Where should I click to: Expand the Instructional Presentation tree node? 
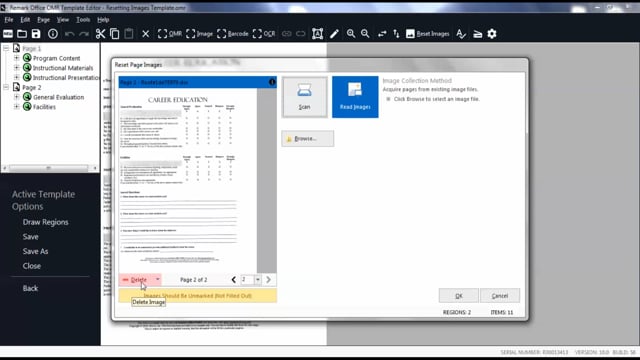click(x=17, y=77)
